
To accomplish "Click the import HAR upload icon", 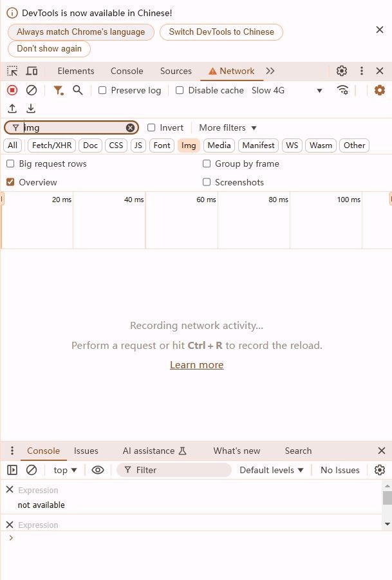I will coord(12,109).
